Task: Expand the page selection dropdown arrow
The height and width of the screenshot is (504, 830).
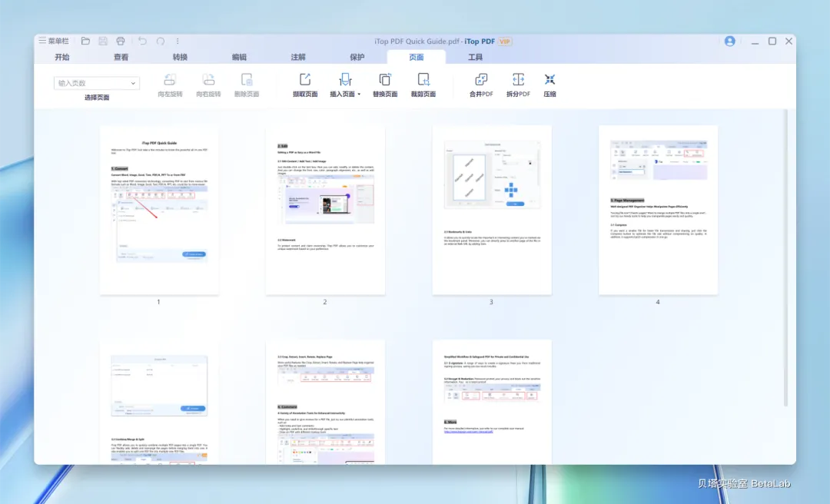Action: (133, 83)
